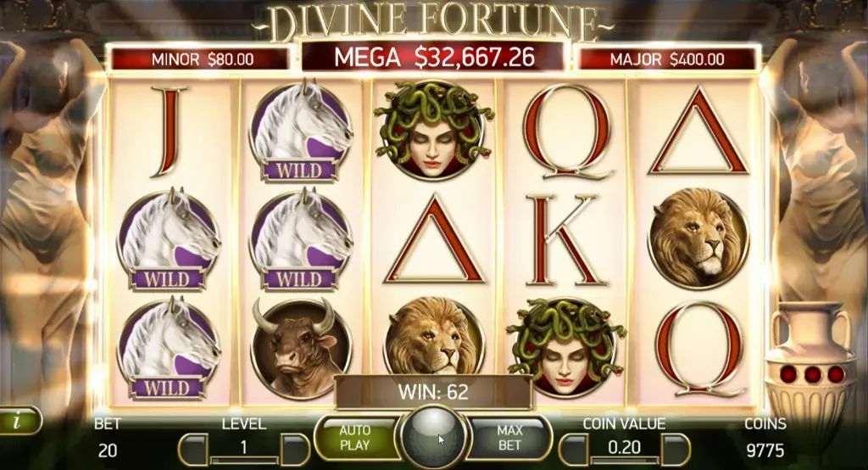
Task: Click the Medusa symbol atop the third reel
Action: pos(433,129)
